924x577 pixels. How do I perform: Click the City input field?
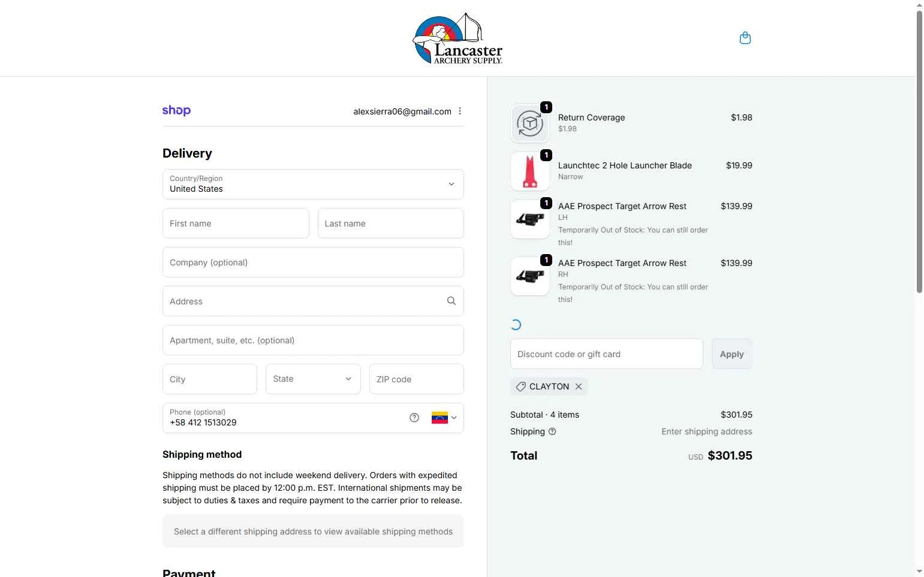point(210,379)
